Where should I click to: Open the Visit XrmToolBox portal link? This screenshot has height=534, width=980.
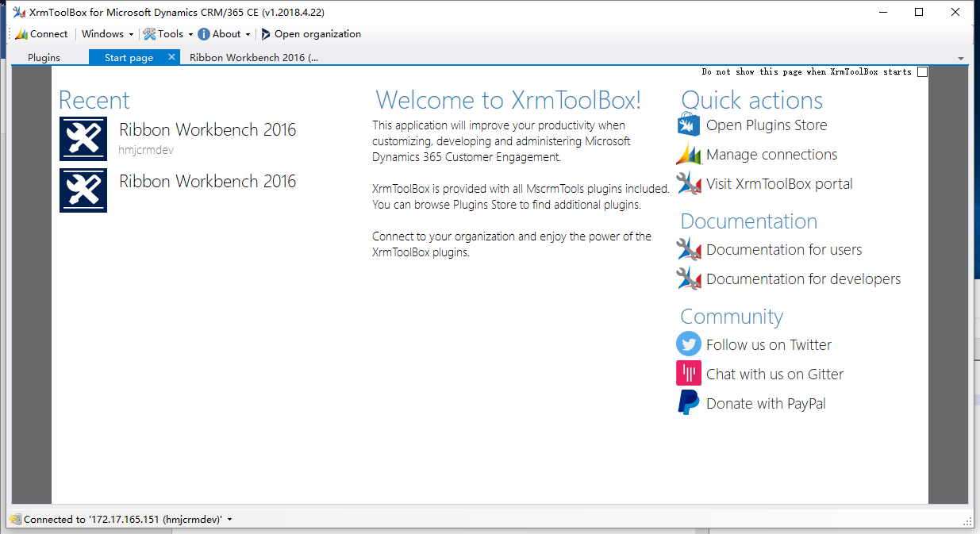[779, 183]
